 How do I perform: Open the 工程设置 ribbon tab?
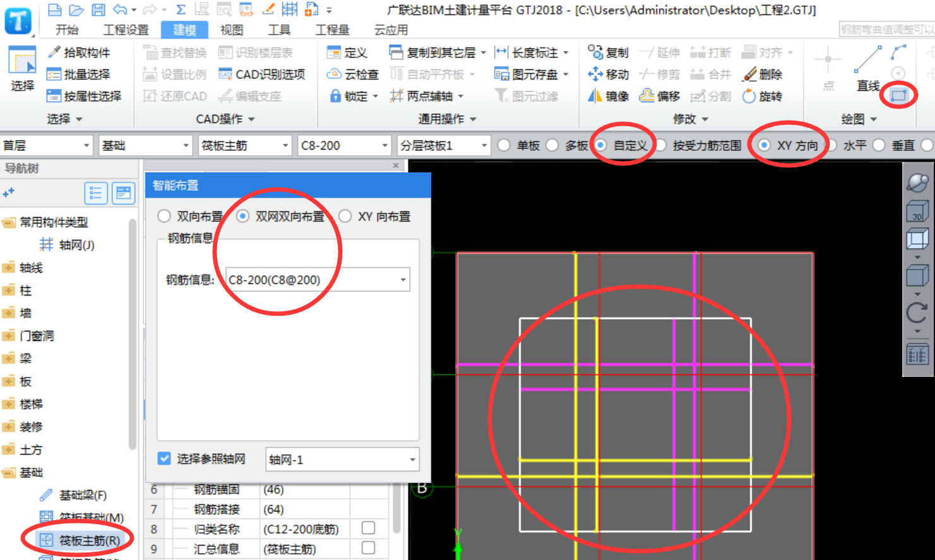coord(126,30)
